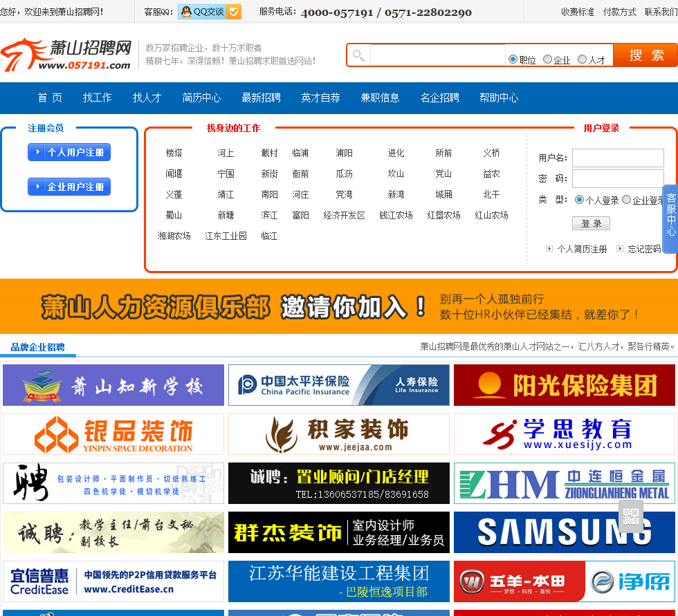The height and width of the screenshot is (616, 678).
Task: Click the QQ交谈 chat icon
Action: (x=209, y=12)
